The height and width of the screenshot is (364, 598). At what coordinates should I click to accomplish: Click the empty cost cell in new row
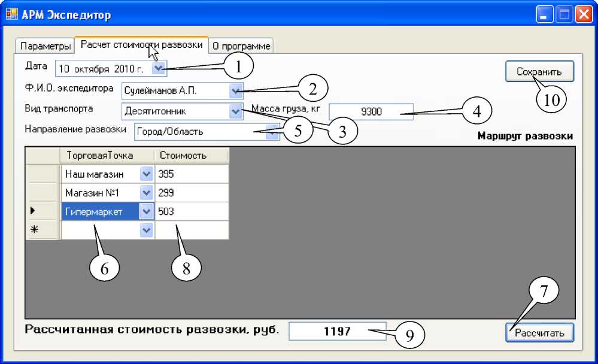pos(192,230)
